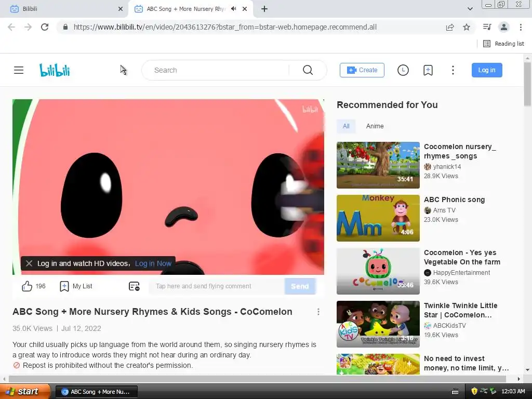Open the Cocomelon Yes yes Vegetable thumbnail
The image size is (532, 399).
[378, 271]
